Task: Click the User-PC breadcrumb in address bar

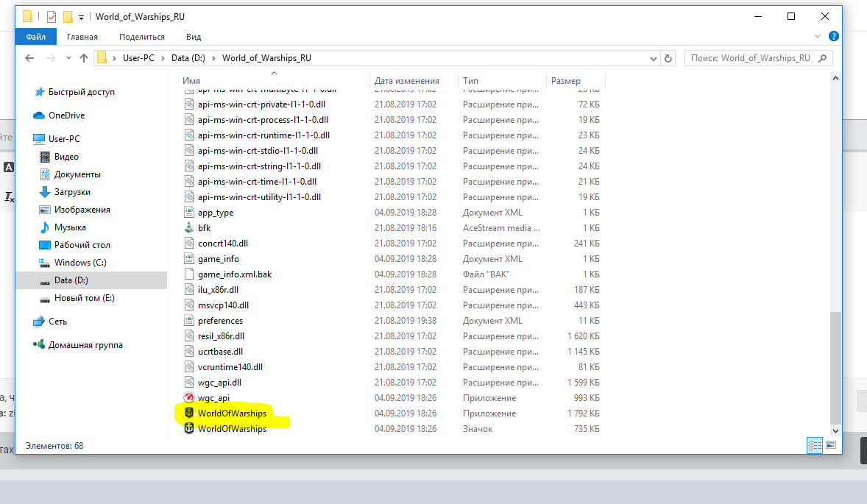Action: [138, 58]
